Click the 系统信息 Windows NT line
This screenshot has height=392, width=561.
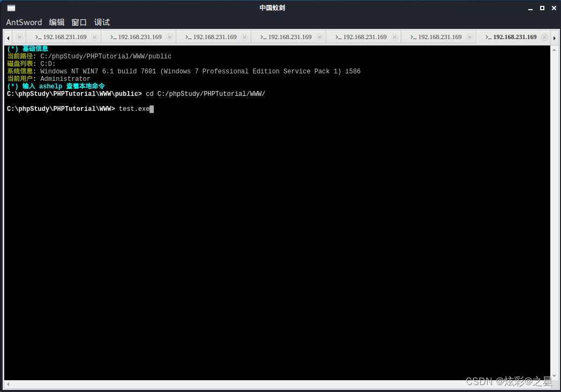tap(184, 71)
